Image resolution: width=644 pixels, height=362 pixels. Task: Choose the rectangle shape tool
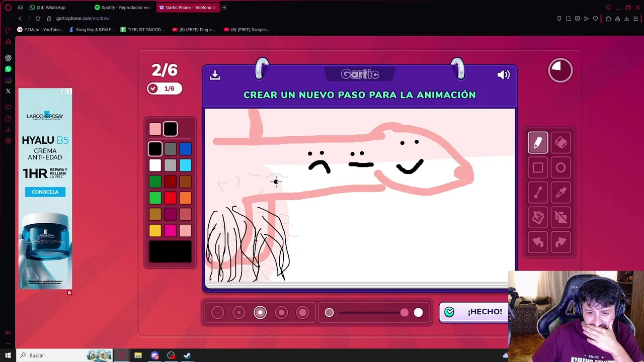pyautogui.click(x=538, y=168)
